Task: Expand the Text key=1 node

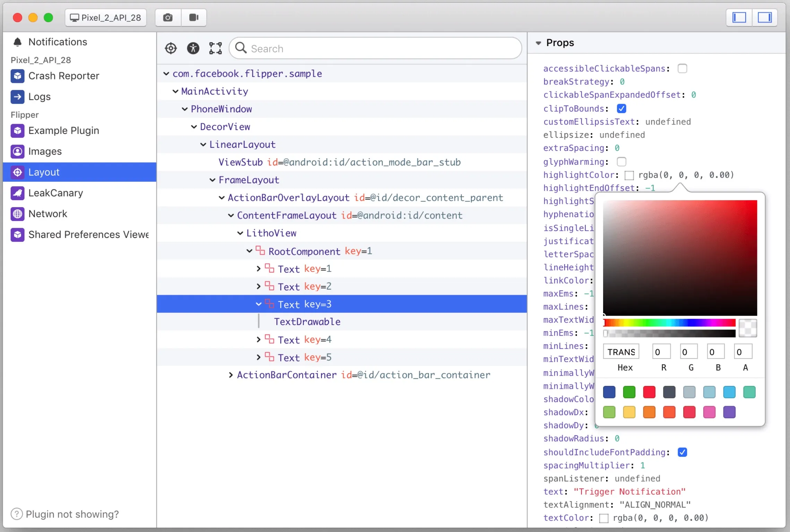Action: point(258,269)
